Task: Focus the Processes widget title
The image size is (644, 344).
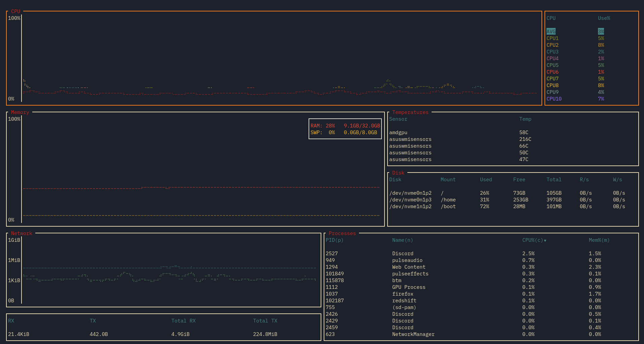Action: [342, 233]
